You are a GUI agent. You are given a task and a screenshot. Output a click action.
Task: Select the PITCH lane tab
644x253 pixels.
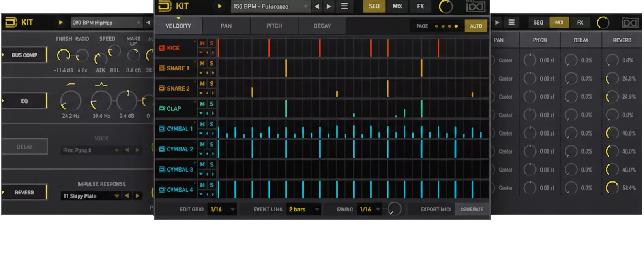click(x=274, y=26)
